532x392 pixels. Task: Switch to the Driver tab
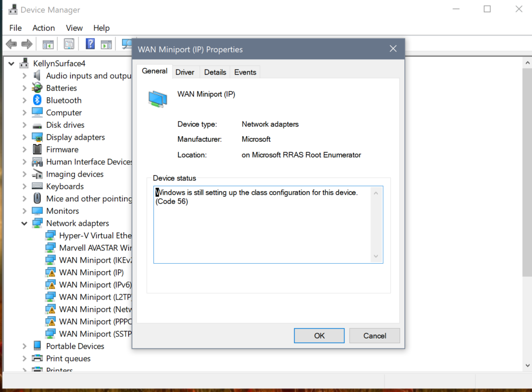[x=185, y=72]
